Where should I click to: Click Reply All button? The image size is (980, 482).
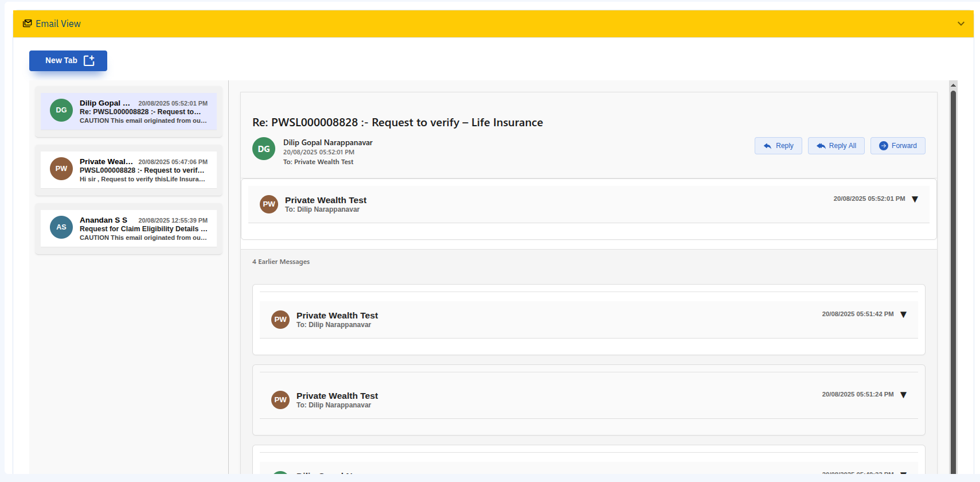point(836,146)
